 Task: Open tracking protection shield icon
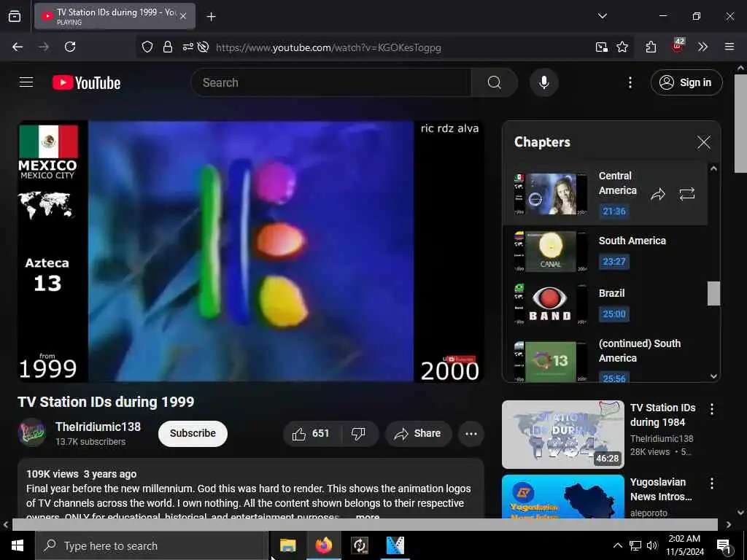click(x=147, y=47)
